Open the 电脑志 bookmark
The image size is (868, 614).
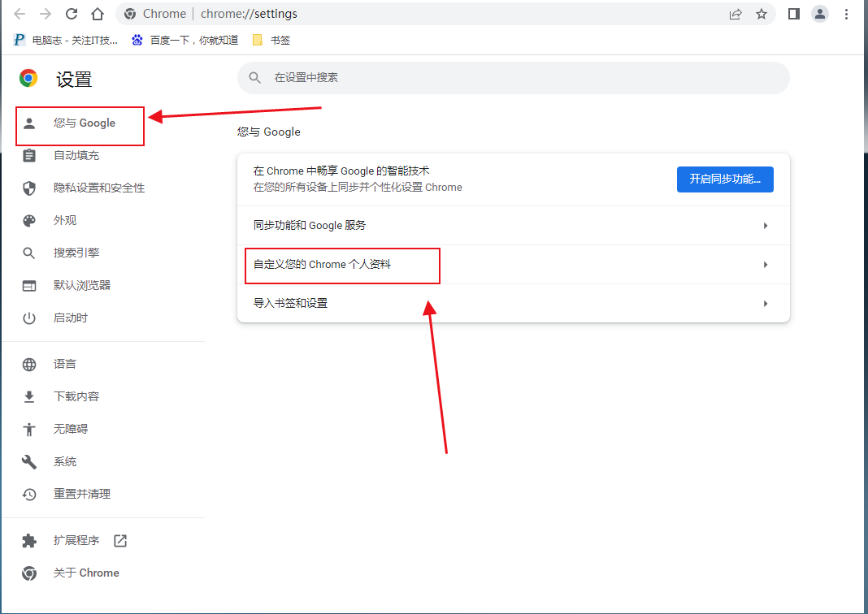pos(66,40)
